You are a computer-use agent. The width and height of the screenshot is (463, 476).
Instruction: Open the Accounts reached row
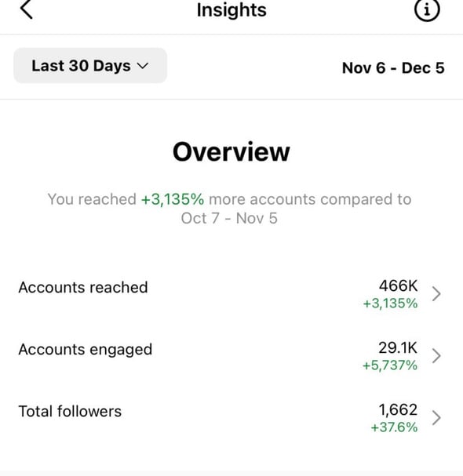click(231, 294)
